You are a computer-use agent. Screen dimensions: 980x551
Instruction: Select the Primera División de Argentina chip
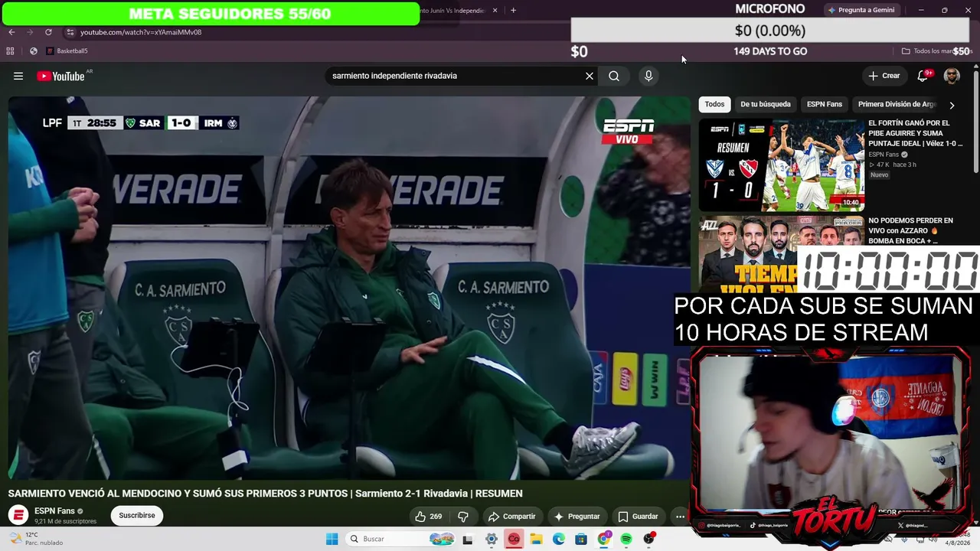(897, 104)
